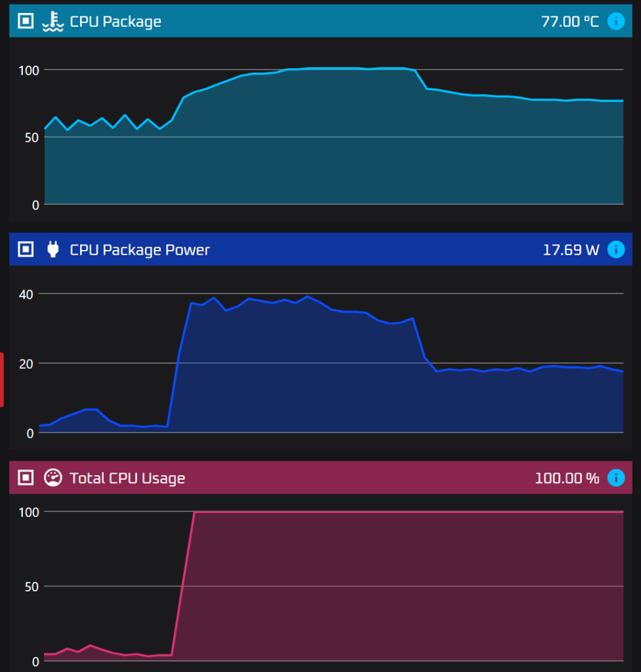Select the CPU Package header title
641x672 pixels.
click(115, 22)
